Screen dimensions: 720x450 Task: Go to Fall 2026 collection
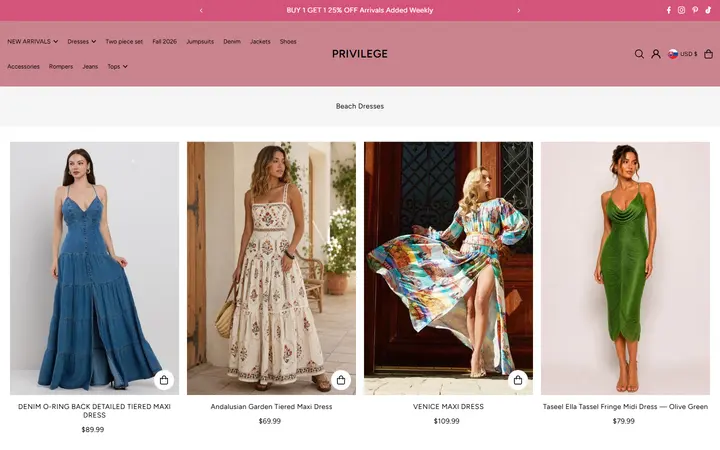pos(164,41)
